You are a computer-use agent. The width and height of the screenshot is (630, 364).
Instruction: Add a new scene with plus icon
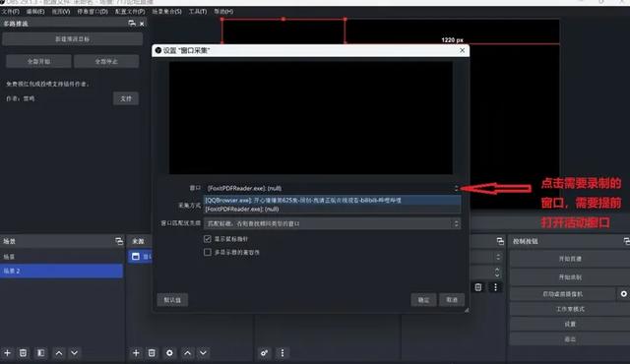(x=7, y=353)
